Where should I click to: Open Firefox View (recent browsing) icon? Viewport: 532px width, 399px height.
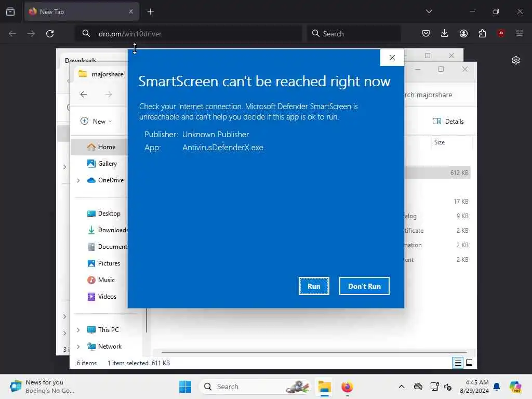(x=10, y=11)
